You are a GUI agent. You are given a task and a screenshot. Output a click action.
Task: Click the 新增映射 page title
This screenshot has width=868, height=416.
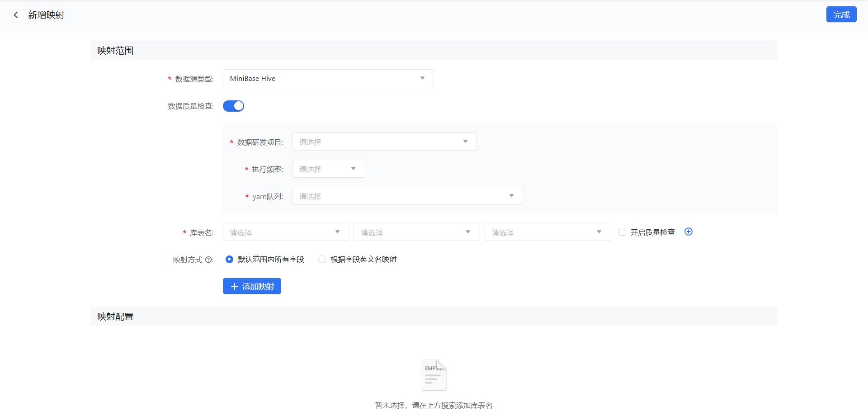tap(46, 15)
